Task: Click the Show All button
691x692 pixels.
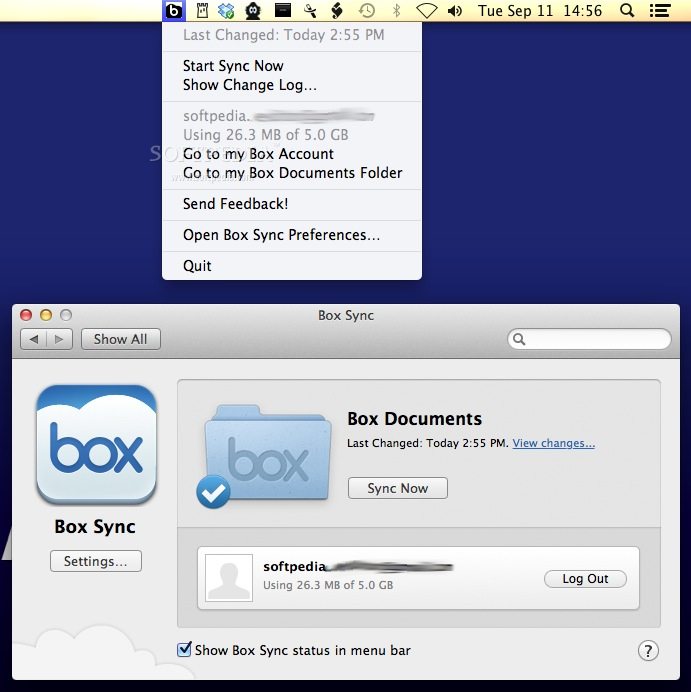Action: click(120, 339)
